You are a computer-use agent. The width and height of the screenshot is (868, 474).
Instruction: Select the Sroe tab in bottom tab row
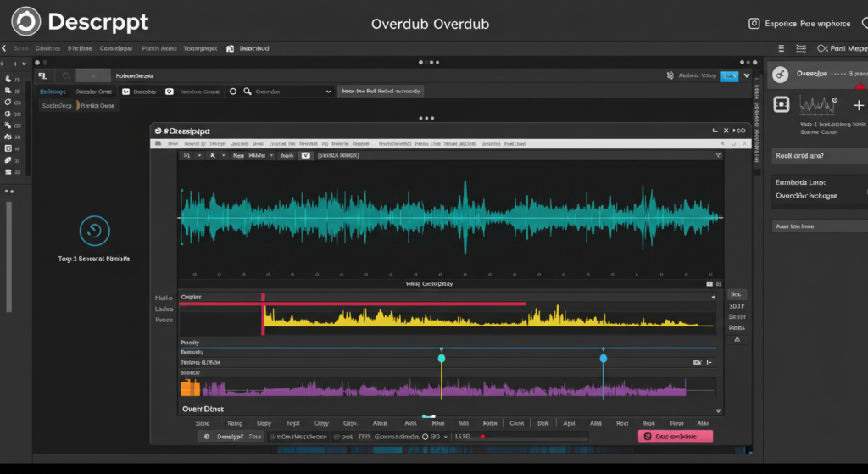coord(202,424)
